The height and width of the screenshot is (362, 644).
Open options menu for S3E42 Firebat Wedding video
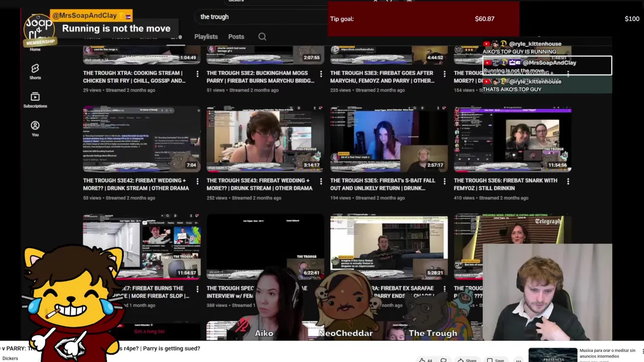click(197, 181)
